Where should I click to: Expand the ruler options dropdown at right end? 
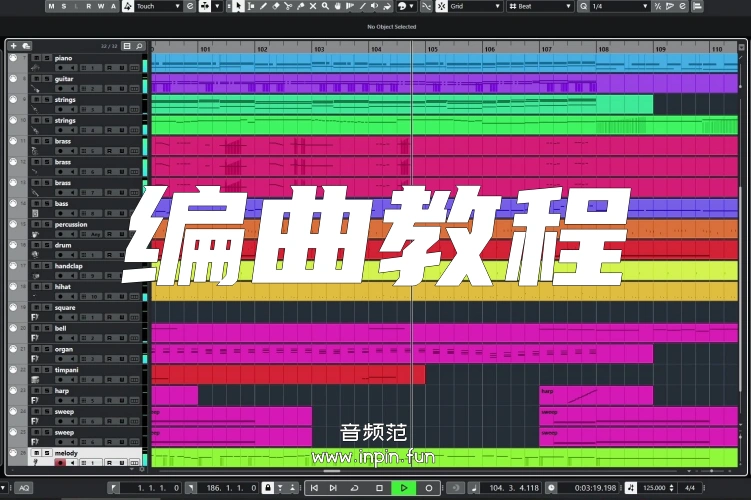coord(741,47)
